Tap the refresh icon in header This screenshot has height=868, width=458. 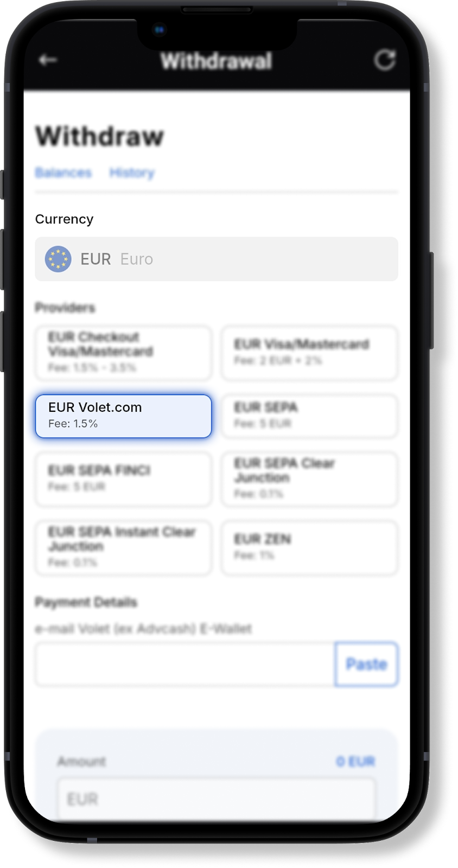385,60
